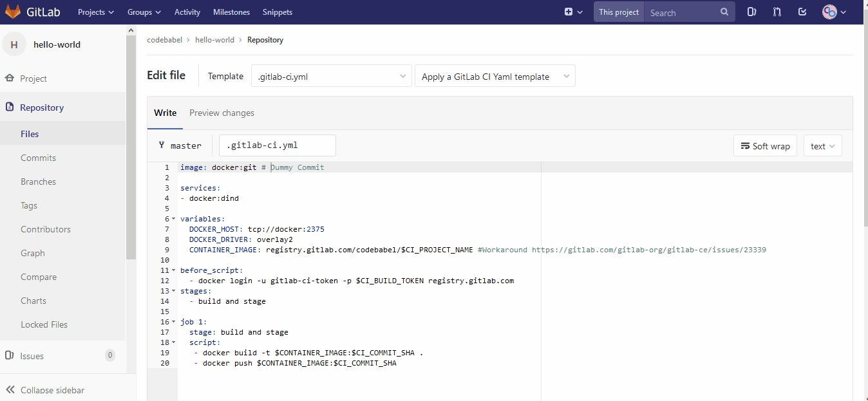This screenshot has height=401, width=868.
Task: Open the issues icon in the top bar
Action: 751,11
